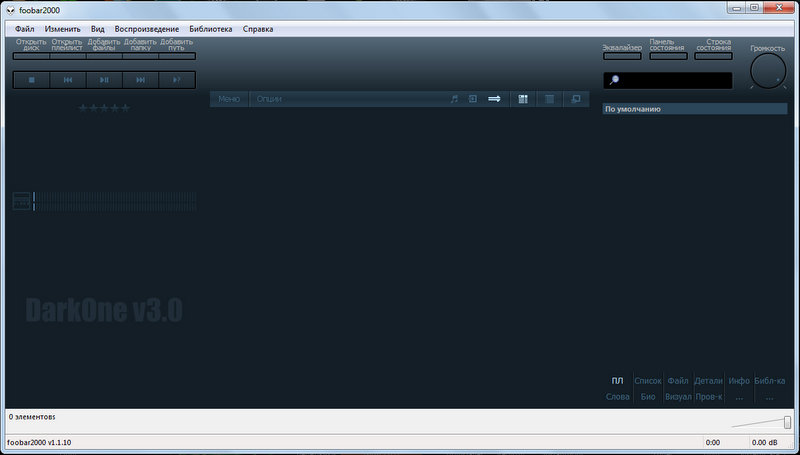
Task: Open the Воспроизведение menu
Action: coord(147,29)
